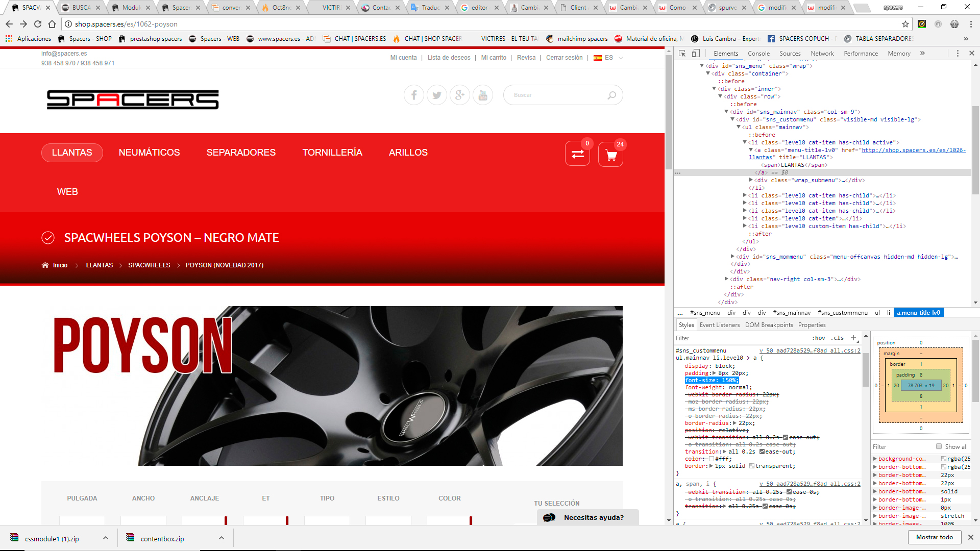
Task: Enable the Show all computed styles checkbox
Action: coord(939,446)
